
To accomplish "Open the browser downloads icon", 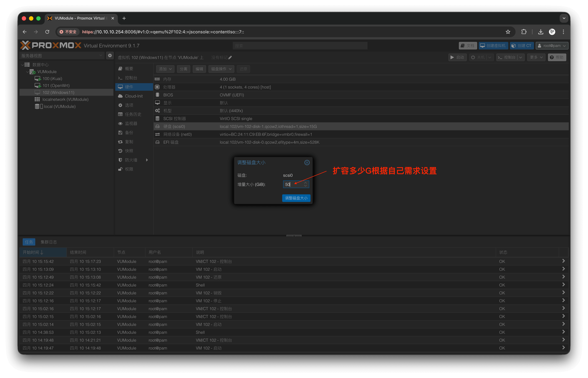I will 540,32.
